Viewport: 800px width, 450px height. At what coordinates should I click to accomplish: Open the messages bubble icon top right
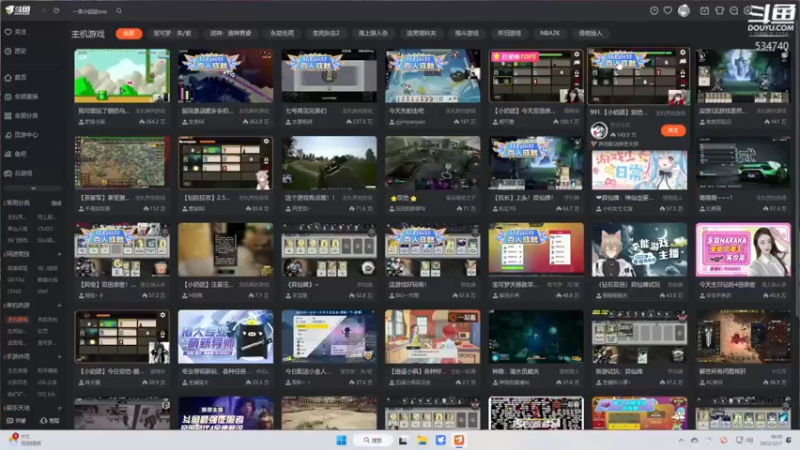click(734, 10)
